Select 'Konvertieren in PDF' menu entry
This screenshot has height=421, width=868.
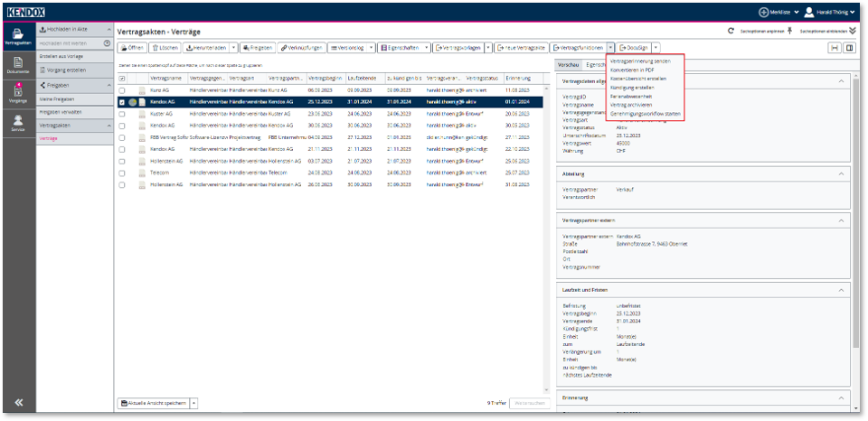coord(632,70)
